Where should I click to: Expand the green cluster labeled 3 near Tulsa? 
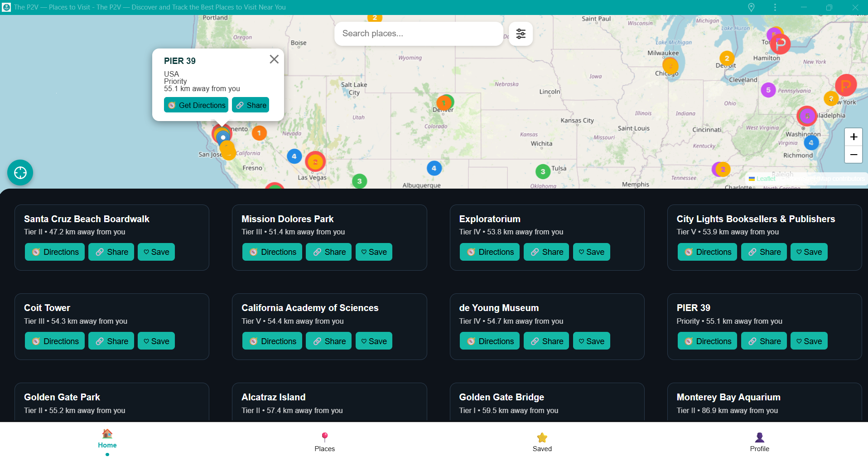tap(543, 171)
